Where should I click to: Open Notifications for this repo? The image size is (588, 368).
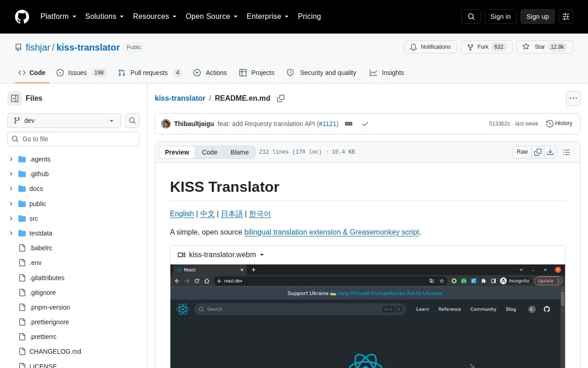pyautogui.click(x=430, y=47)
